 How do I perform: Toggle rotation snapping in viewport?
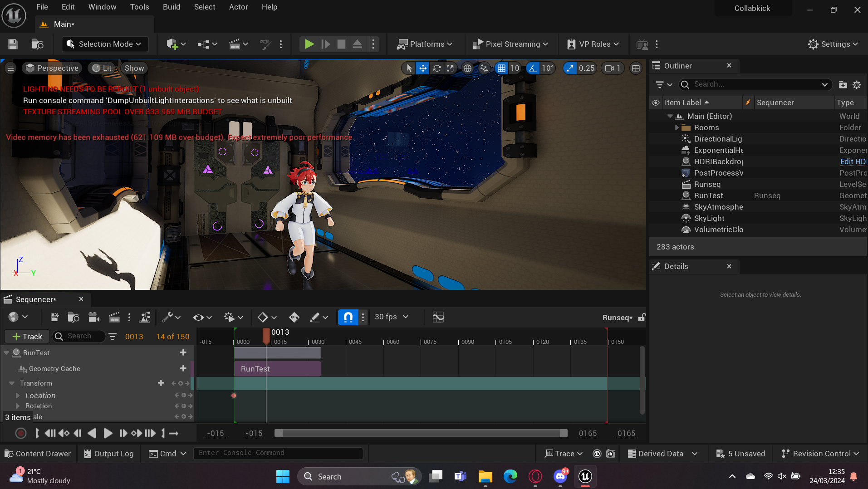tap(533, 68)
